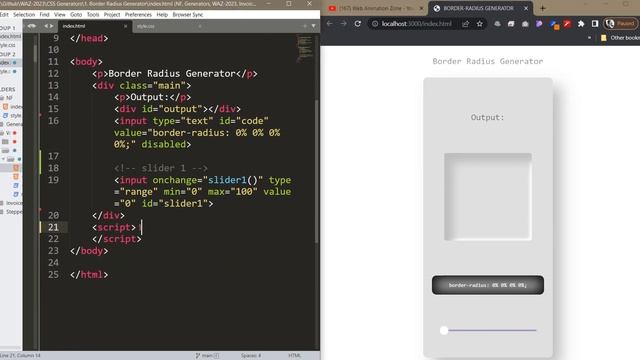Click the red extension icon

[x=567, y=24]
